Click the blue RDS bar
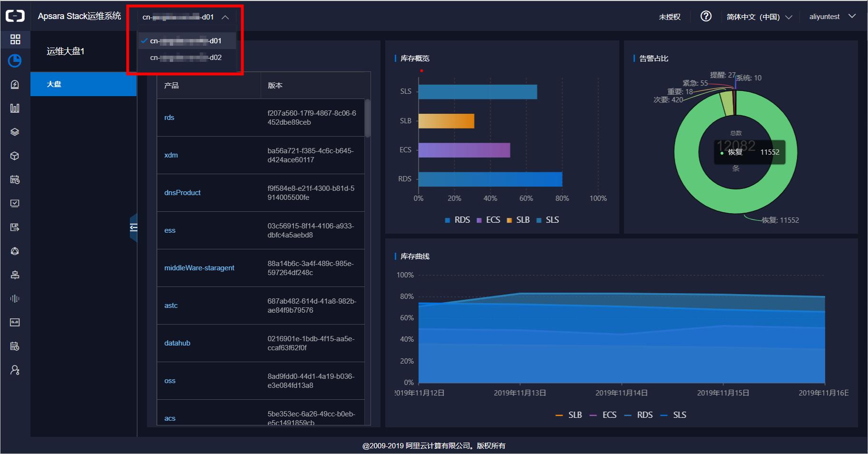 pyautogui.click(x=490, y=179)
